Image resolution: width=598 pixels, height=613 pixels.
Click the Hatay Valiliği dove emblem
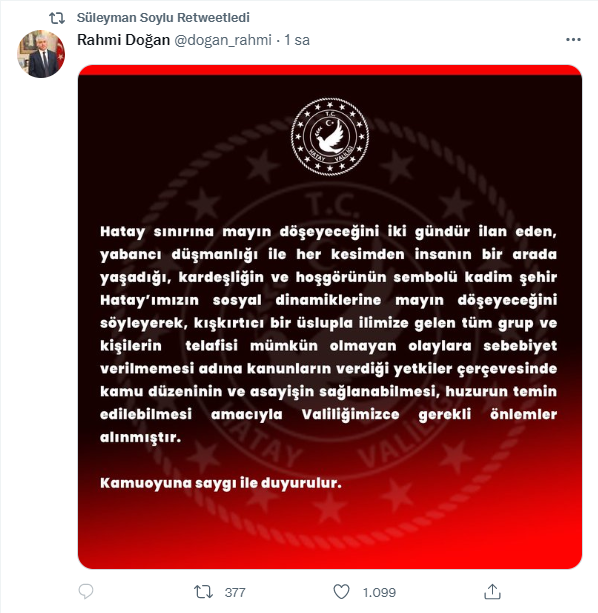[x=330, y=136]
